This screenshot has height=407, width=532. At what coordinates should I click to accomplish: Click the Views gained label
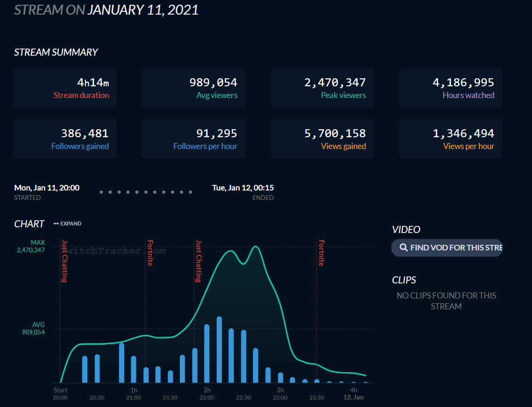coord(343,146)
